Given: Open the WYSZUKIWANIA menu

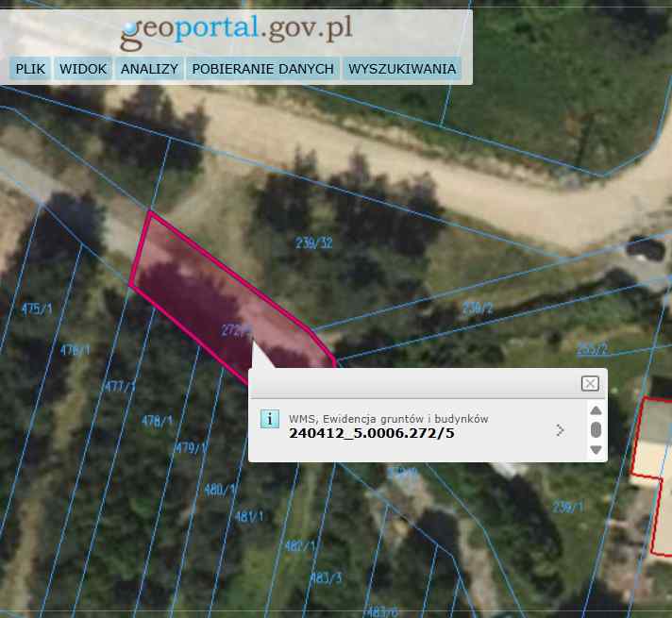Looking at the screenshot, I should 401,69.
